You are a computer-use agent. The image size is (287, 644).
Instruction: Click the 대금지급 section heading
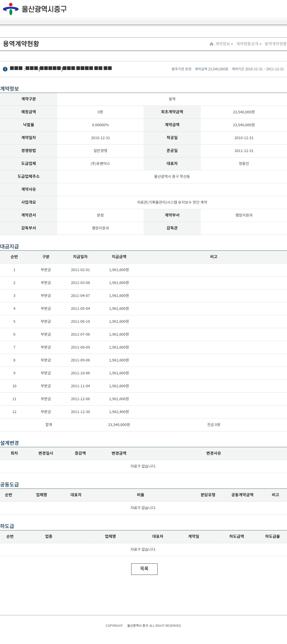(9, 246)
